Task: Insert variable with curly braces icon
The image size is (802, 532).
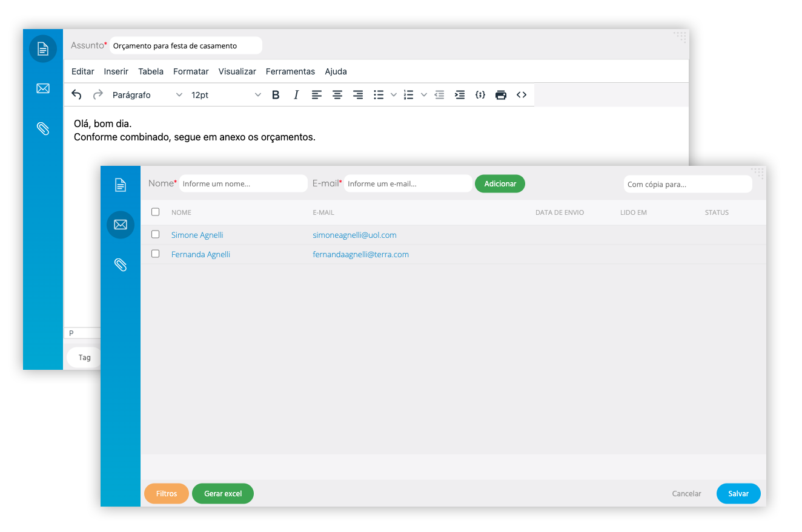Action: tap(480, 94)
